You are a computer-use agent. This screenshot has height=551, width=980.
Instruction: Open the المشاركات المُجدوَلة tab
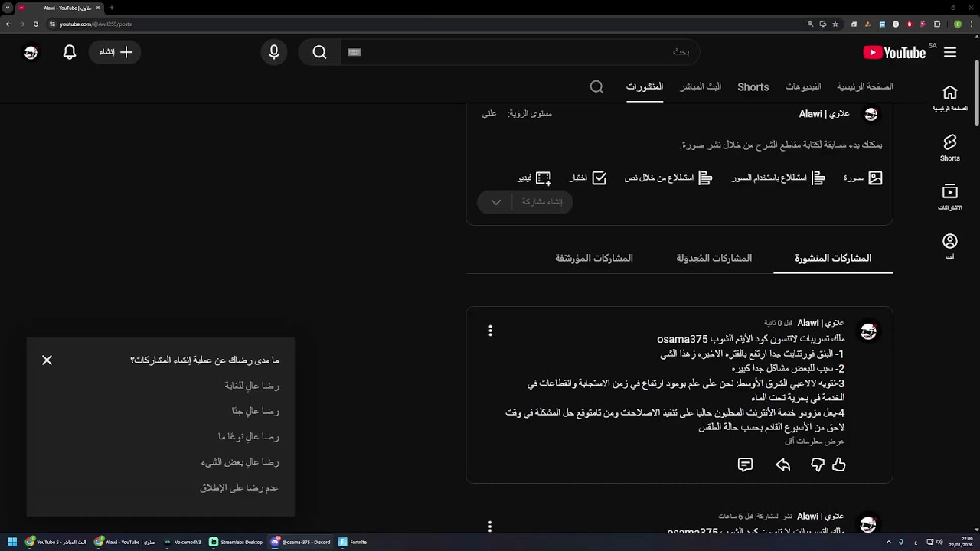[x=714, y=258]
